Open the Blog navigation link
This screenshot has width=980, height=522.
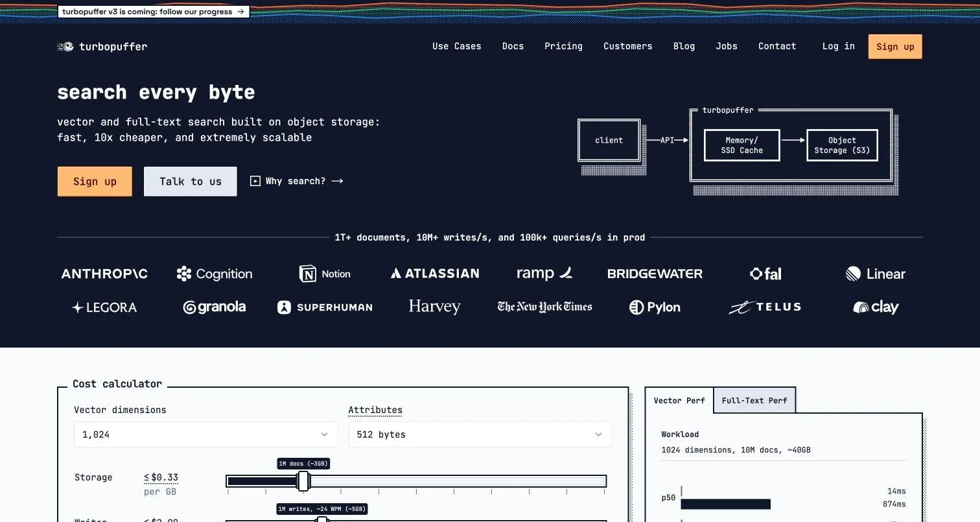(684, 46)
